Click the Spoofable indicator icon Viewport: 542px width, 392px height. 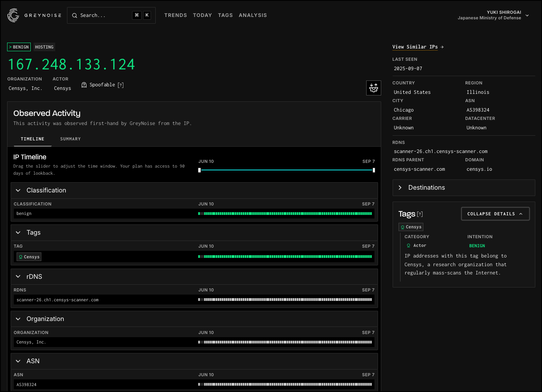pyautogui.click(x=84, y=85)
